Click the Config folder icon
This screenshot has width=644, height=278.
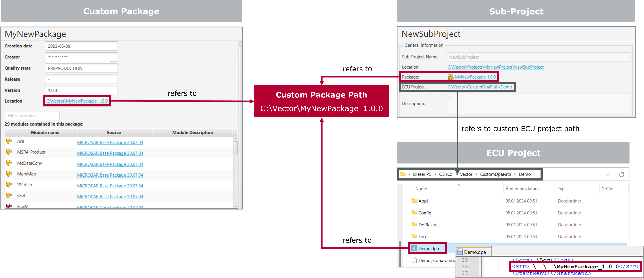(x=414, y=213)
